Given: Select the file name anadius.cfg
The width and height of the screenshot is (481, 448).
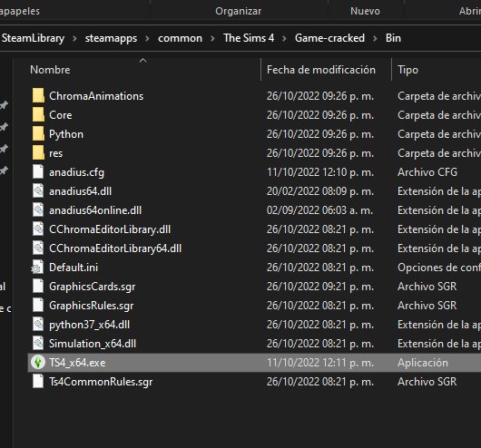Looking at the screenshot, I should tap(77, 172).
